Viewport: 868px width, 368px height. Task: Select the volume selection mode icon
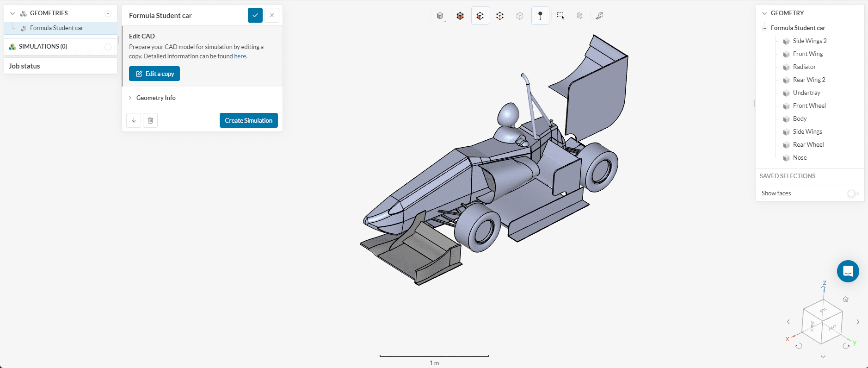[460, 16]
